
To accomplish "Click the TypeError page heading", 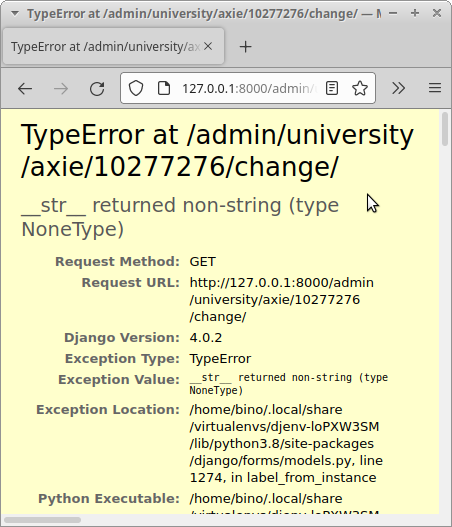I will pyautogui.click(x=217, y=151).
